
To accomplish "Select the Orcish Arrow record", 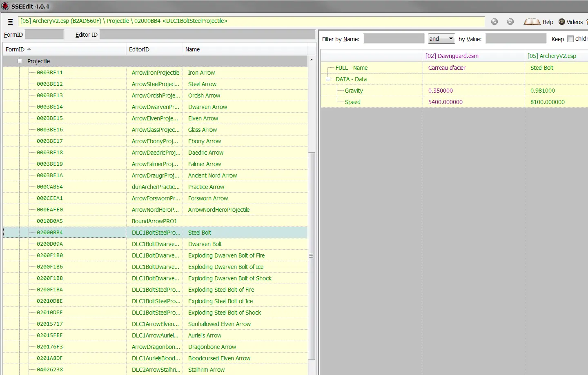I will pos(155,95).
